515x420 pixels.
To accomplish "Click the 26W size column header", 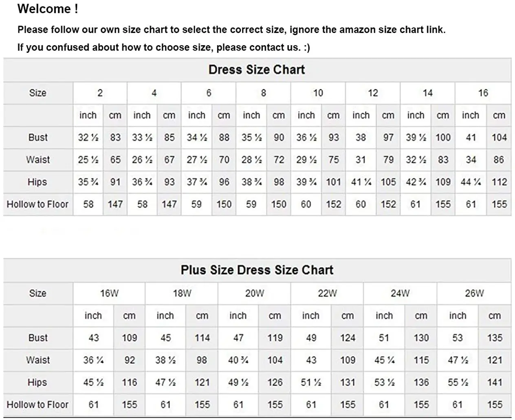I will [x=474, y=293].
